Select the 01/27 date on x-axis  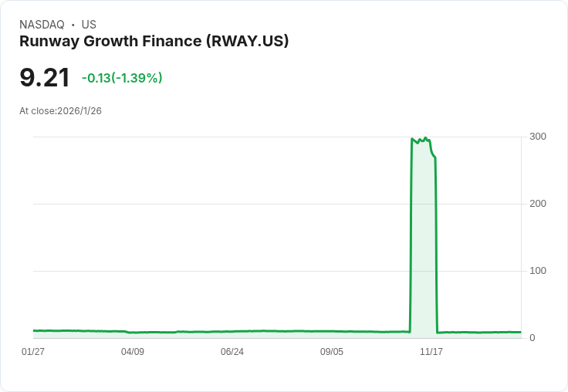click(33, 352)
